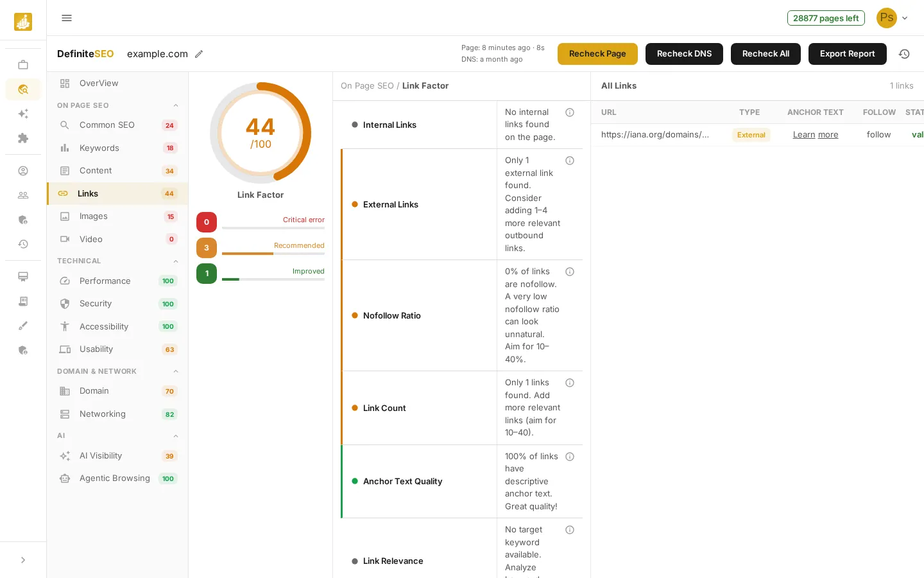Open Performance report
Screen dimensions: 924x578
point(117,281)
